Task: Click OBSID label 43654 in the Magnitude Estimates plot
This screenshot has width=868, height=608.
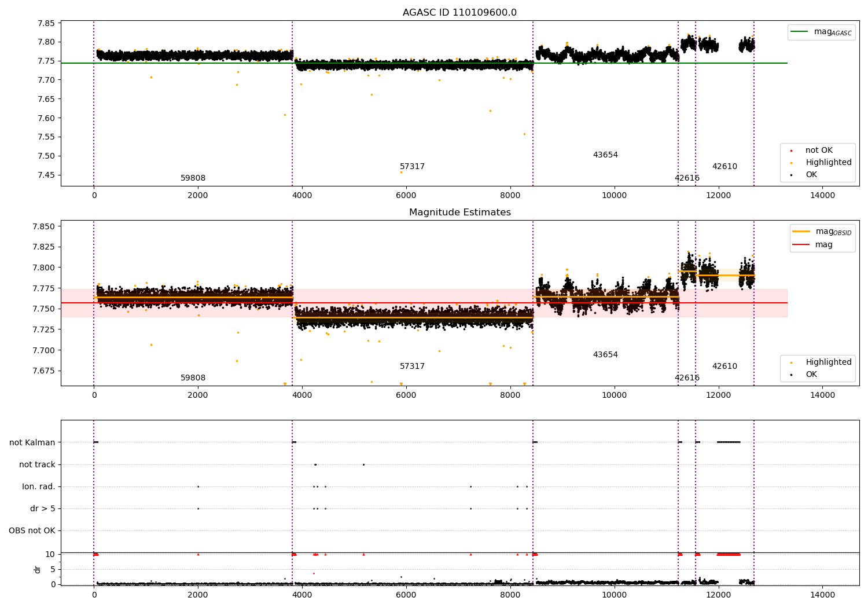Action: point(605,355)
